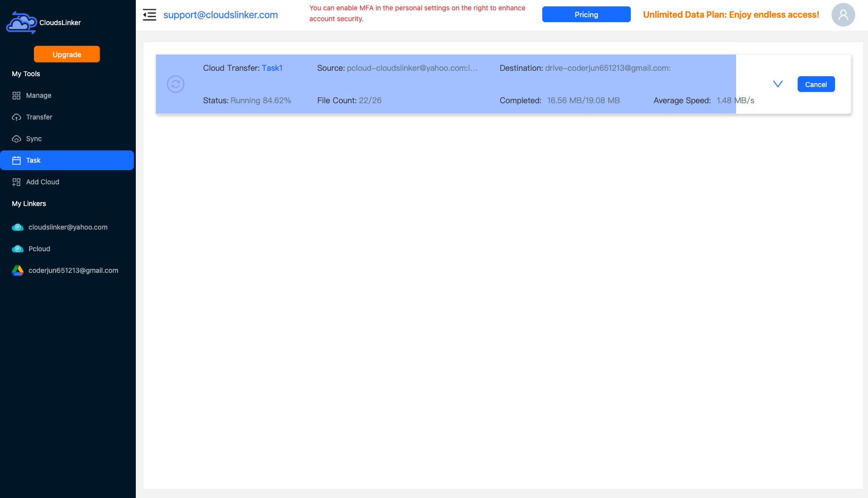
Task: Open the cloudslinker@yahoo.com linker
Action: (67, 227)
